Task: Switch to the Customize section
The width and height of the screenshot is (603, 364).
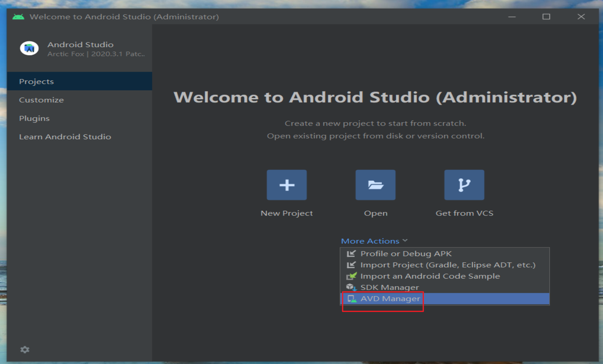Action: 41,100
